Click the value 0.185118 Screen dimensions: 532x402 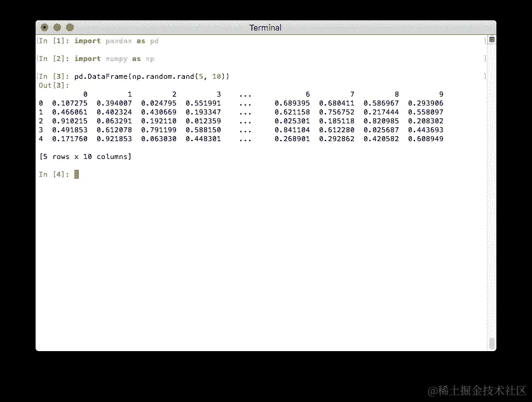click(337, 121)
